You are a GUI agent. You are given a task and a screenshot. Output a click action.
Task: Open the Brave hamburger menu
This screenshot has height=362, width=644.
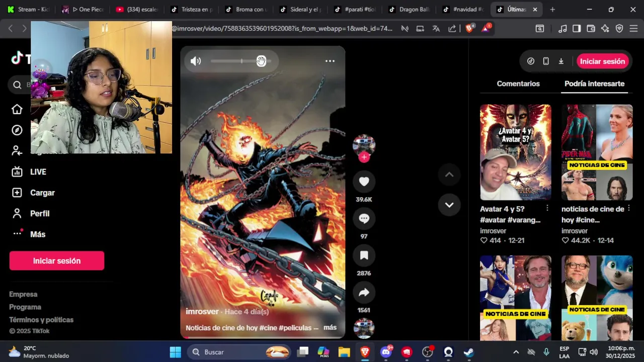tap(633, 29)
